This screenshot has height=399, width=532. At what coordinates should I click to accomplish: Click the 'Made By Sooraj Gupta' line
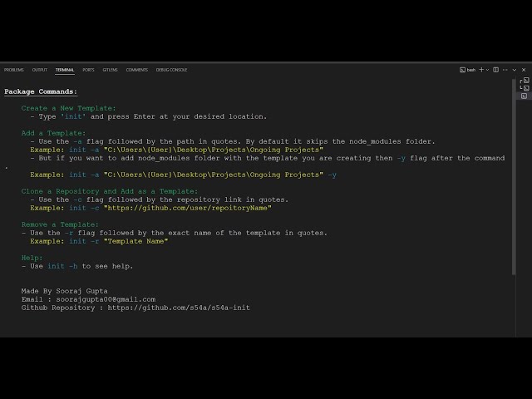65,291
